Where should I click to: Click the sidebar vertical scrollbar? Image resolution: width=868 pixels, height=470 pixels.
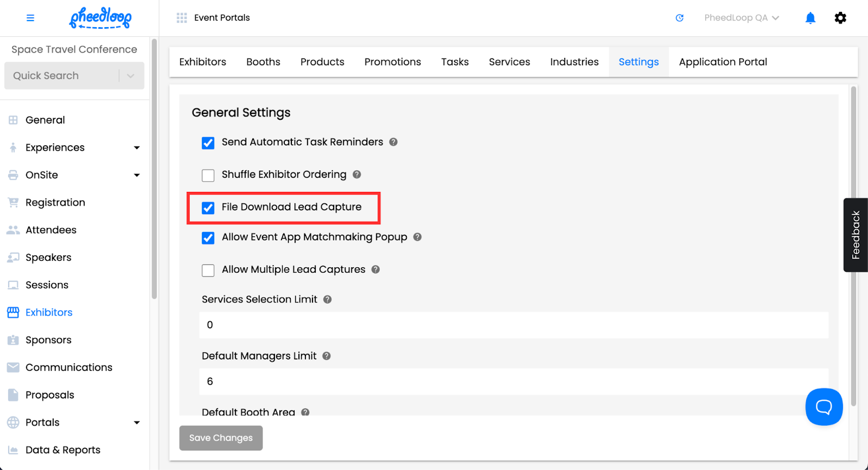tap(154, 169)
